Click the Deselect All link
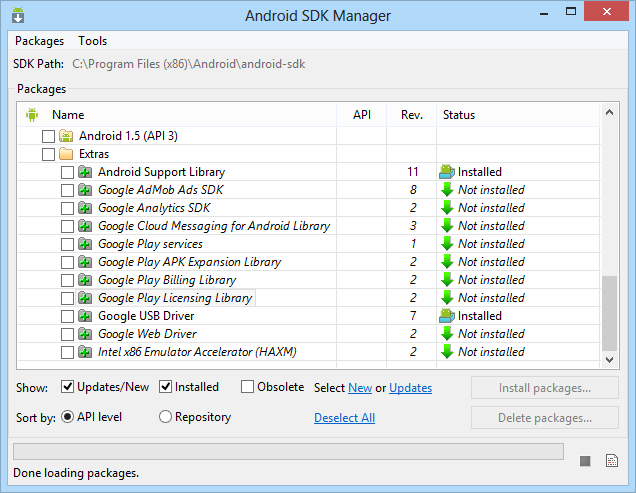Screen dimensions: 636x493 tap(344, 418)
